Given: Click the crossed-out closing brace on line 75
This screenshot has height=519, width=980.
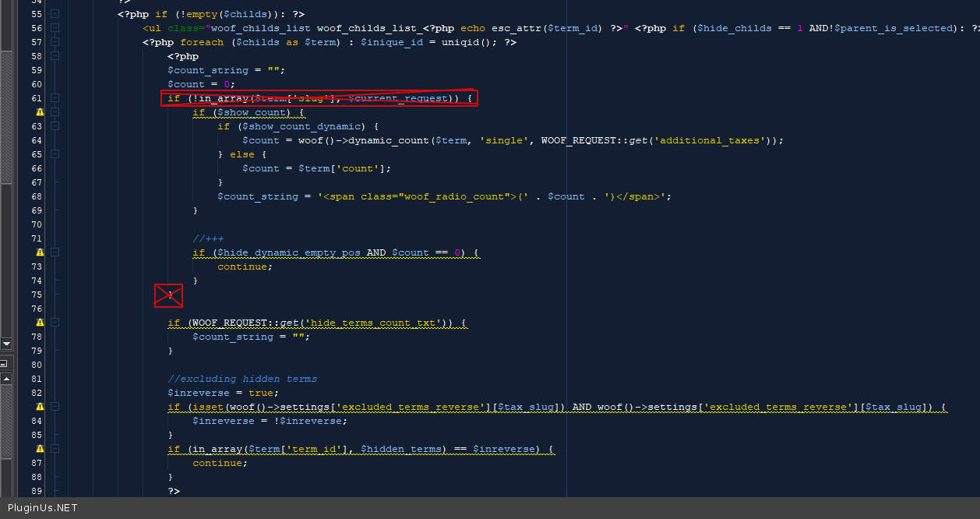Looking at the screenshot, I should [x=169, y=295].
